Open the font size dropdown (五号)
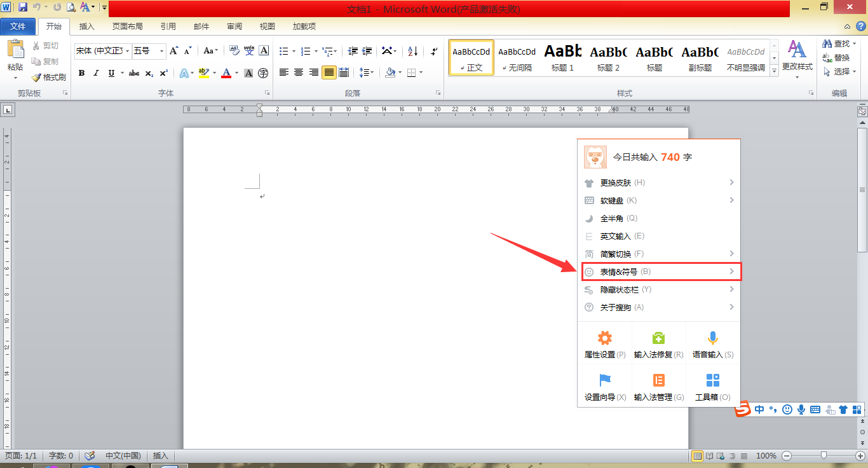The image size is (868, 468). pos(162,51)
